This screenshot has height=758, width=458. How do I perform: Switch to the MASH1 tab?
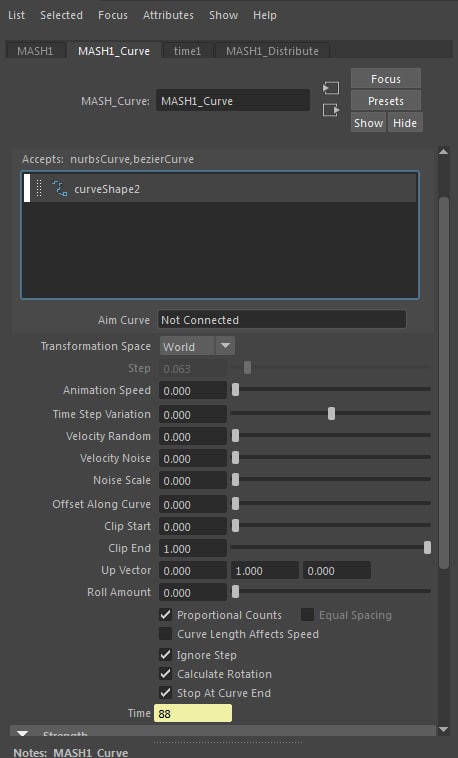tap(35, 51)
